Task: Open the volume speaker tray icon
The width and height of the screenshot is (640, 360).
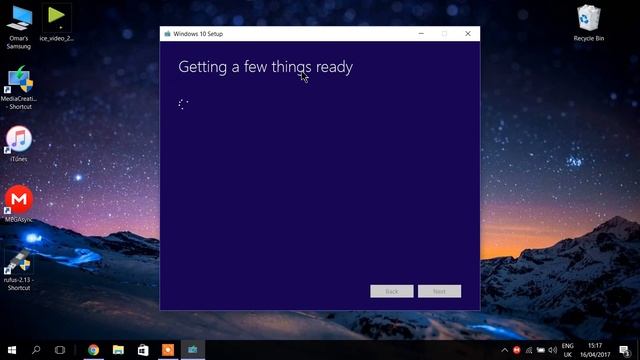Action: pyautogui.click(x=553, y=350)
